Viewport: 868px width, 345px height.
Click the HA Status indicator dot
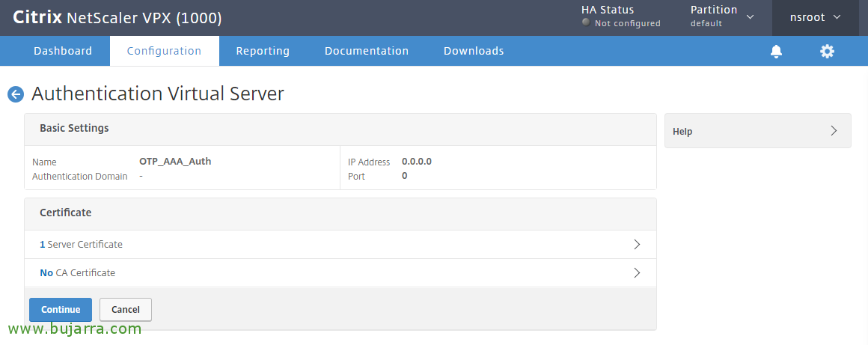586,22
